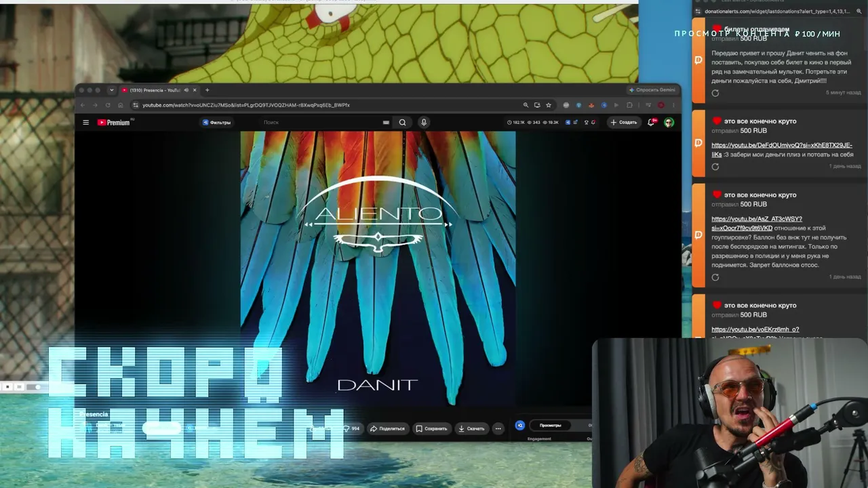Image resolution: width=868 pixels, height=488 pixels.
Task: Open Спросить Gemini button
Action: tap(652, 90)
